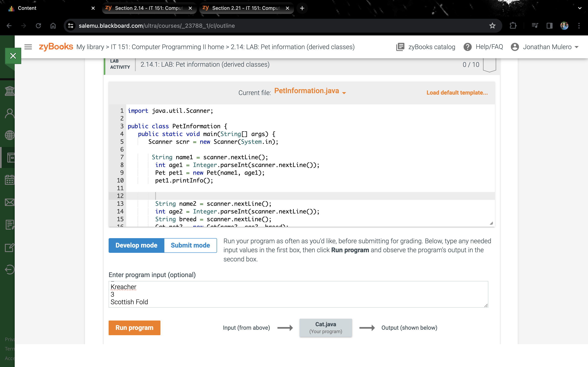Click the 0/10 score indicator

tap(471, 64)
